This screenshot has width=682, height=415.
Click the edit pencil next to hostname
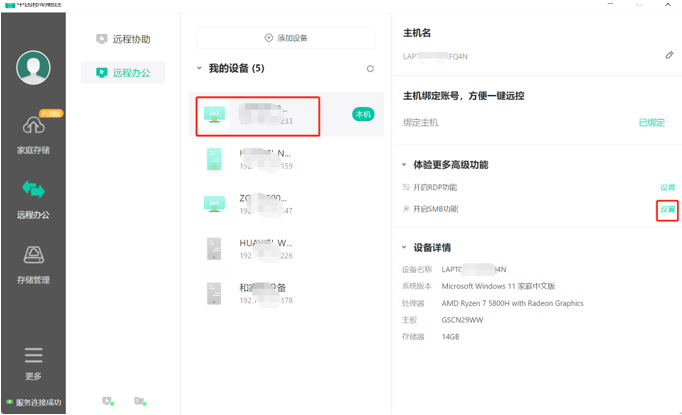point(669,56)
